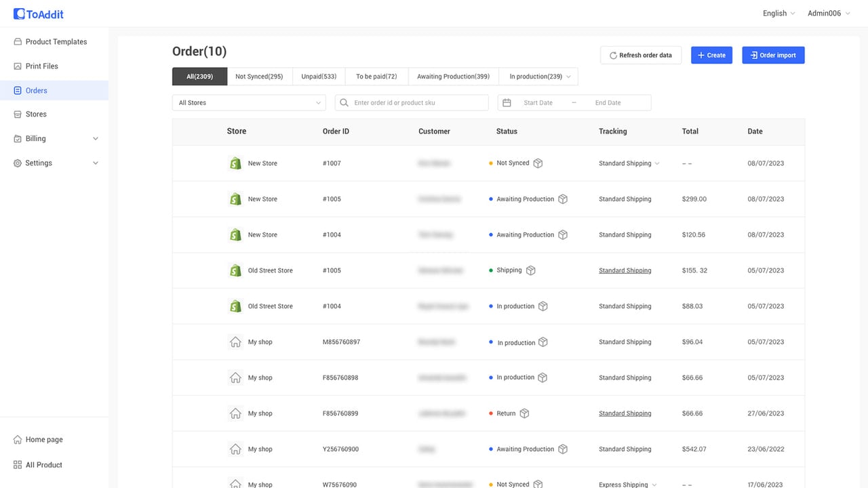Screen dimensions: 868x488
Task: Click house icon for order Y256760900
Action: click(235, 449)
